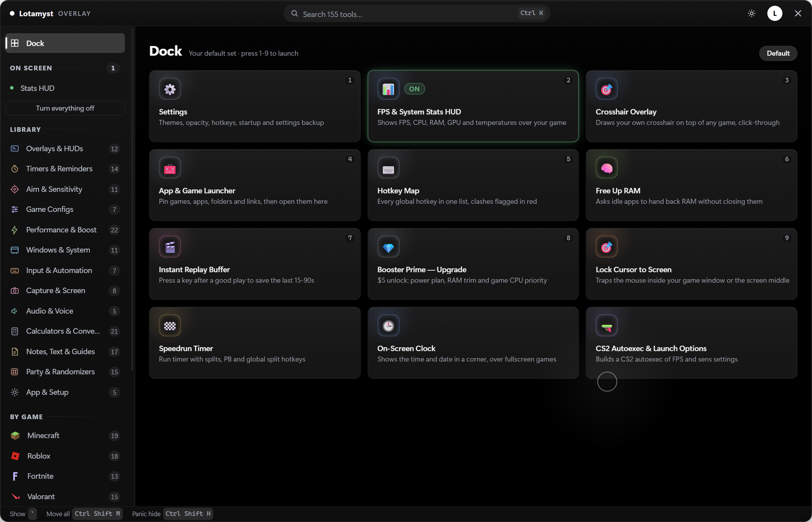This screenshot has width=812, height=522.
Task: Click the App & Game Launcher toolbox icon
Action: 170,168
